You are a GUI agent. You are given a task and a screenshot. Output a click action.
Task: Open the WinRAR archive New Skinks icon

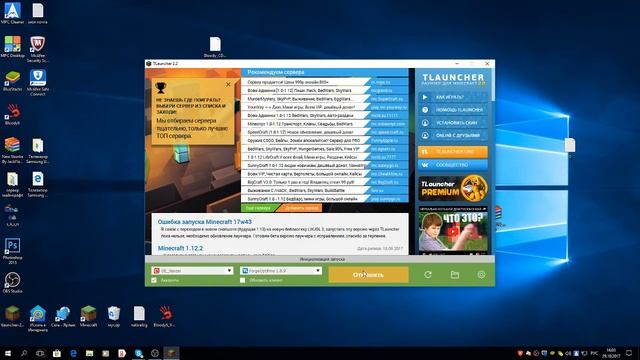(x=12, y=150)
